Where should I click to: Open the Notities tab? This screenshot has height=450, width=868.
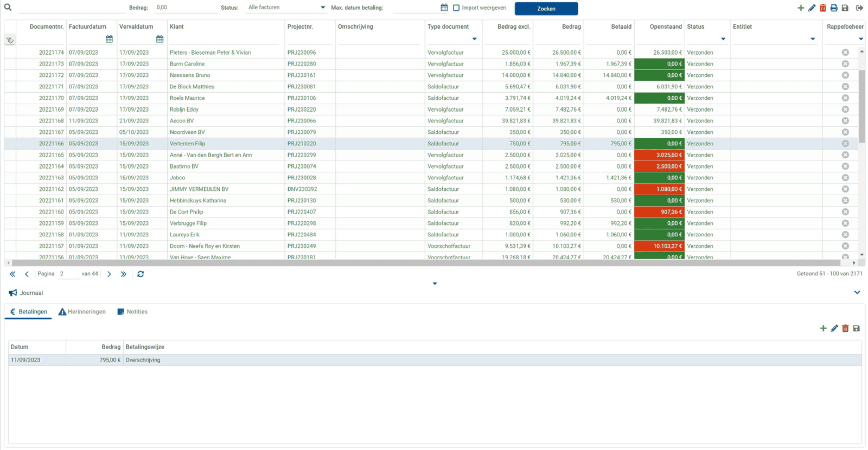(132, 312)
